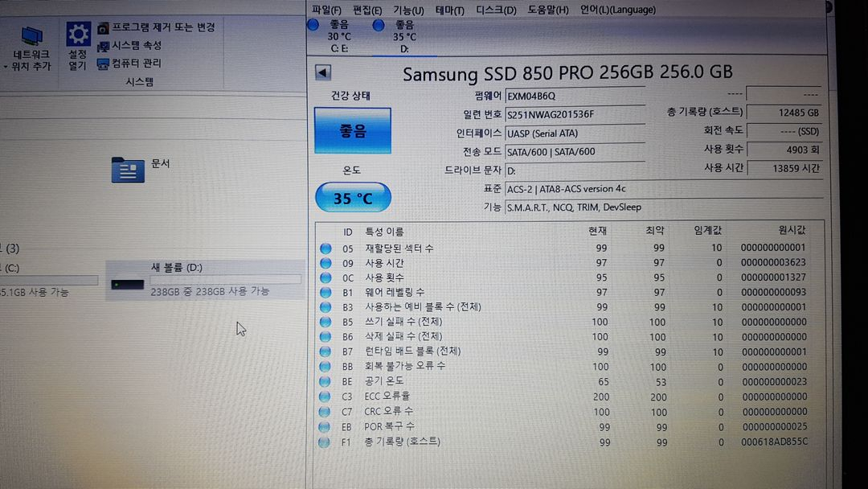The width and height of the screenshot is (868, 489).
Task: Click the status icon for attribute C3
Action: 325,397
